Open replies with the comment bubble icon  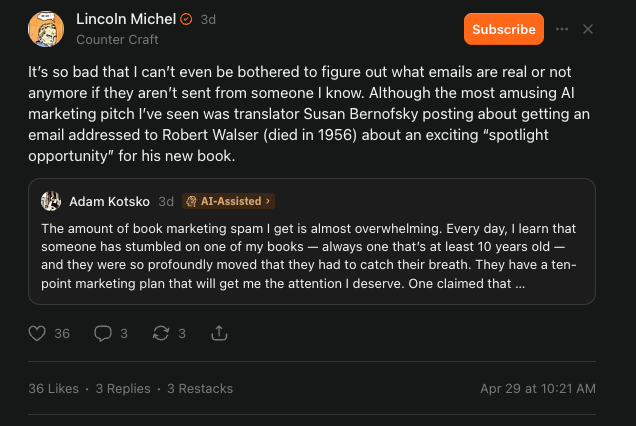103,333
